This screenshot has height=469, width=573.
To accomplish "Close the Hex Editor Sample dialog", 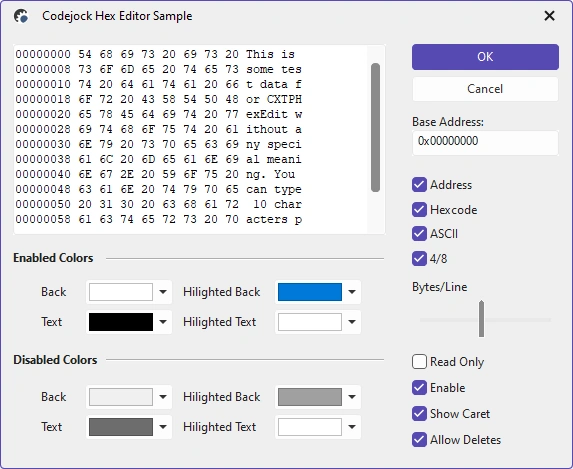I will pyautogui.click(x=549, y=16).
